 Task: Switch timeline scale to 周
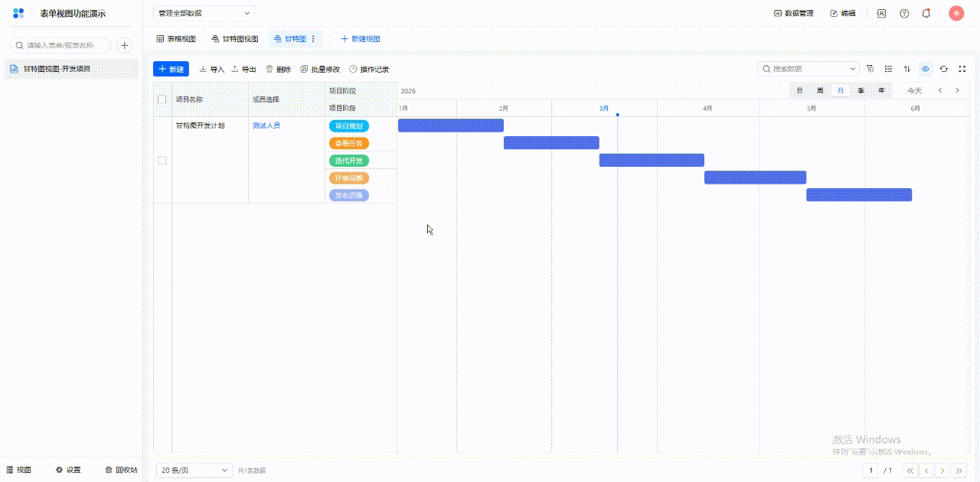coord(820,90)
